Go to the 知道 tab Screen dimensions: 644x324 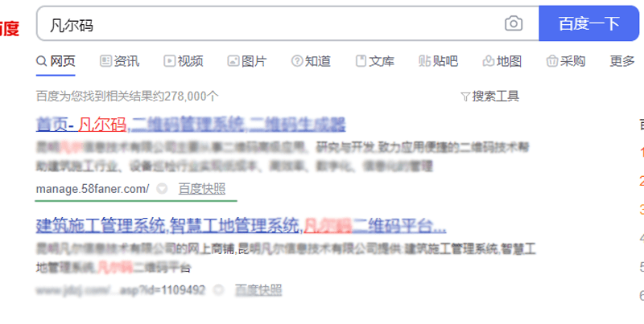coord(311,61)
